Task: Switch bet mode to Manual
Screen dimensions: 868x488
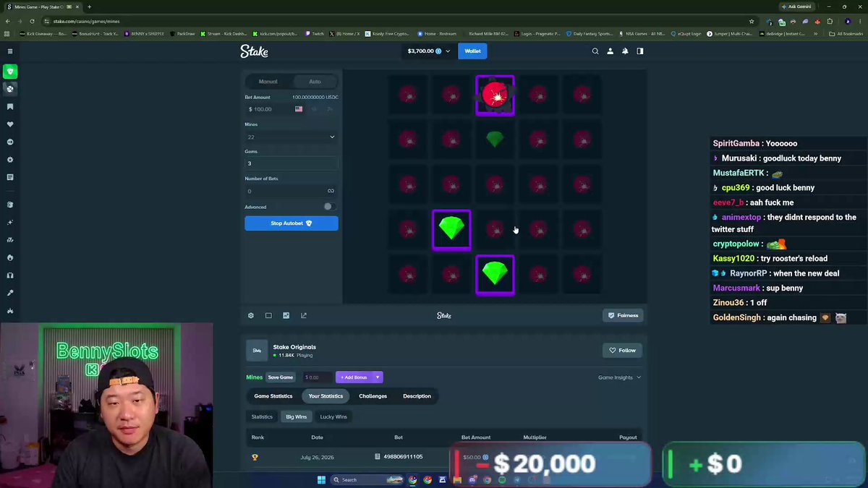Action: 268,82
